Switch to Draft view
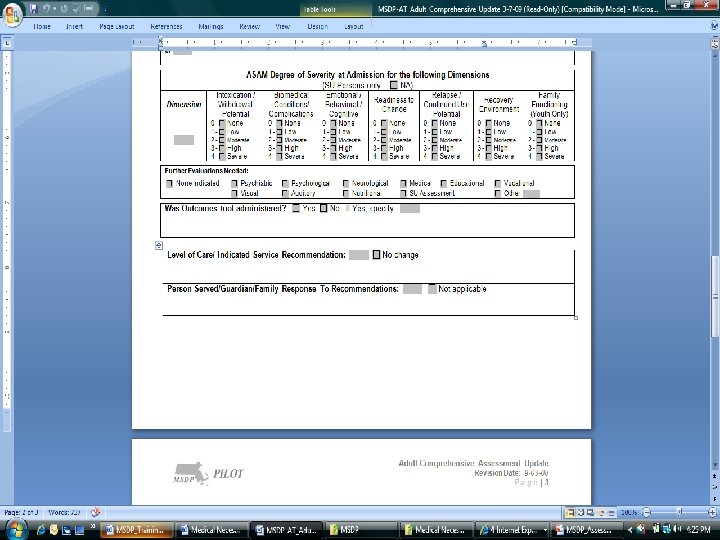The image size is (720, 540). point(611,512)
